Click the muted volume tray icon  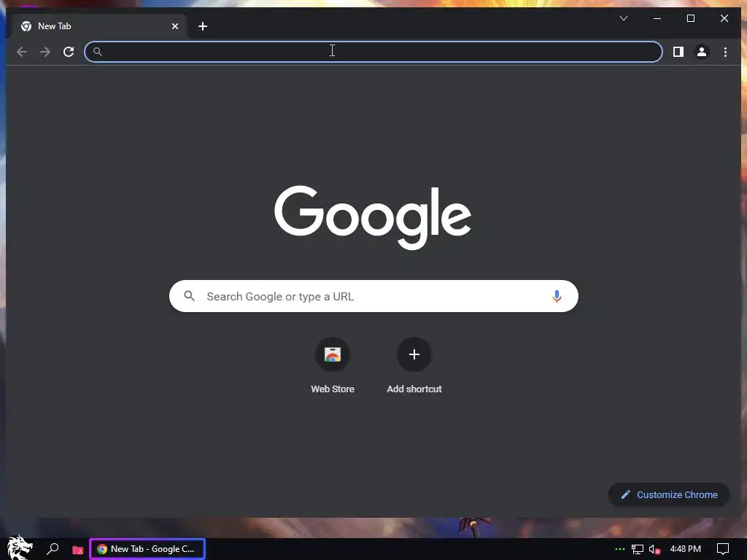(654, 550)
